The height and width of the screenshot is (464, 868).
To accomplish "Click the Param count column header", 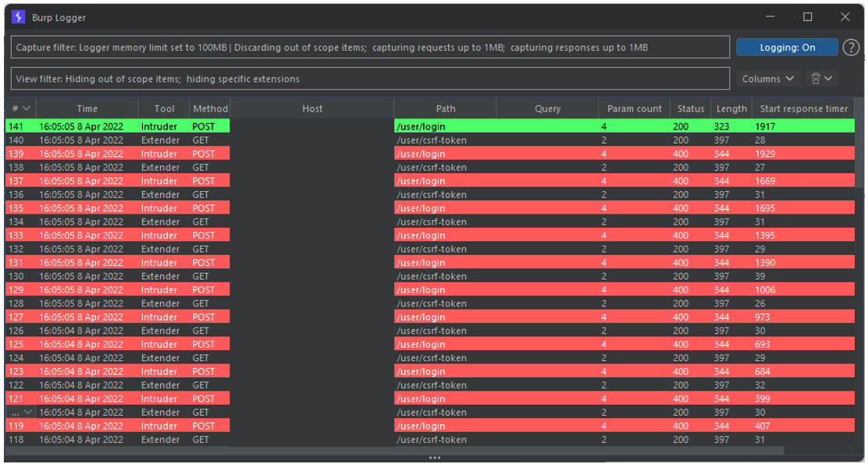I will click(634, 109).
